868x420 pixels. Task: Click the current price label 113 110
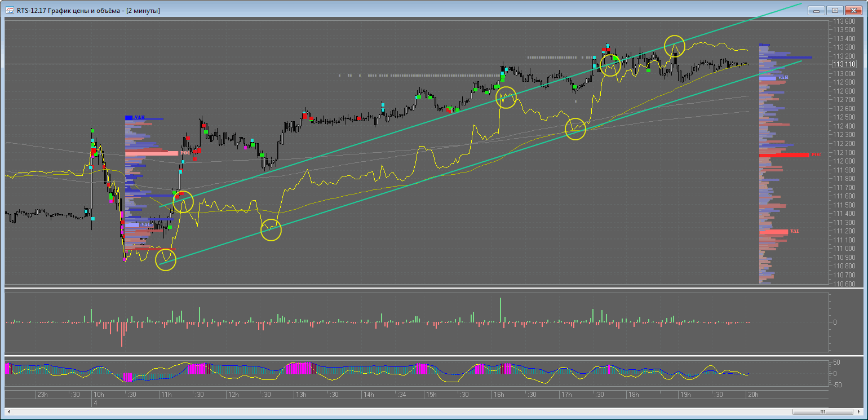click(844, 64)
